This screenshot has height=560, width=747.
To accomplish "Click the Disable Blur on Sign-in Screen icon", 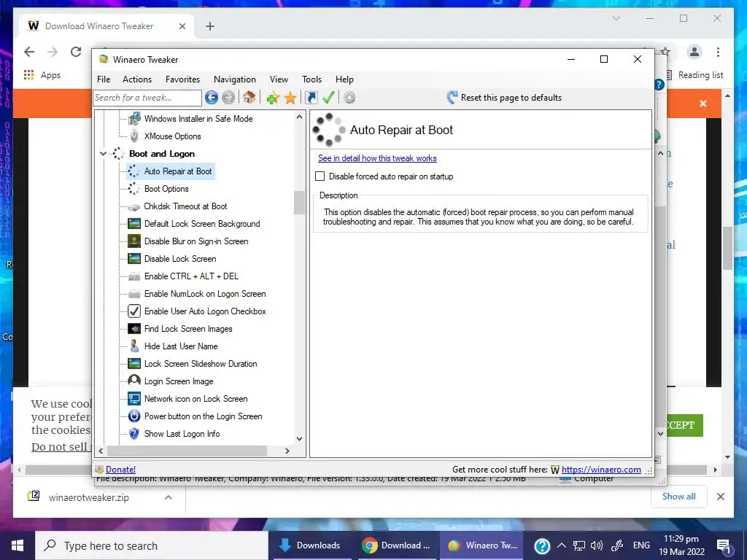I will tap(134, 241).
